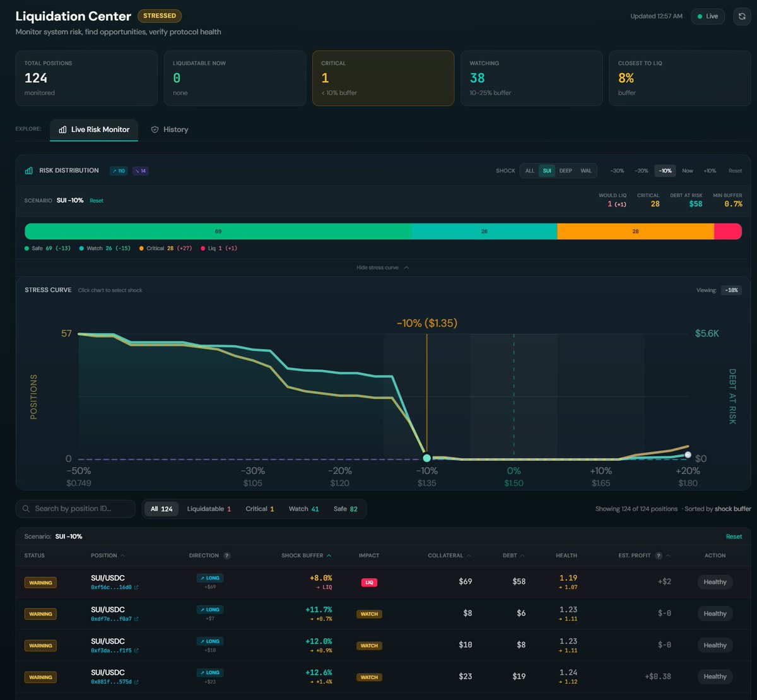Click the bar chart icon beside Risk Distribution
The width and height of the screenshot is (757, 700).
(x=29, y=170)
